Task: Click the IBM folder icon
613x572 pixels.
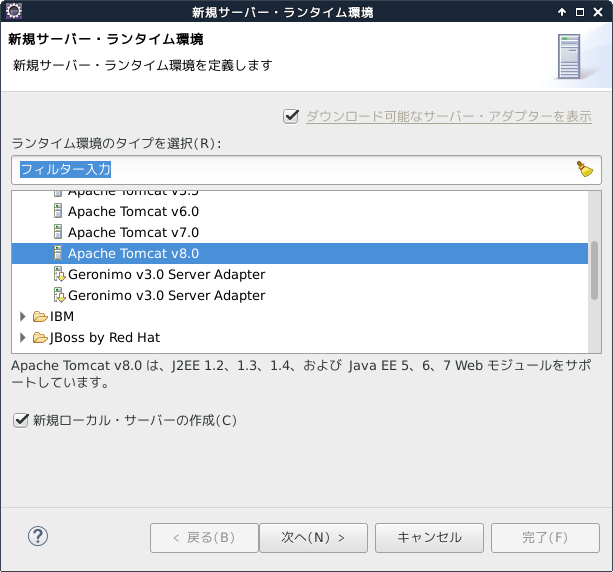Action: pos(40,316)
